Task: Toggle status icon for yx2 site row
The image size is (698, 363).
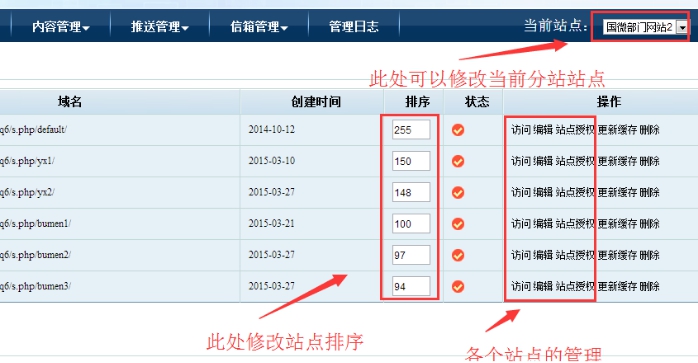Action: (x=458, y=192)
